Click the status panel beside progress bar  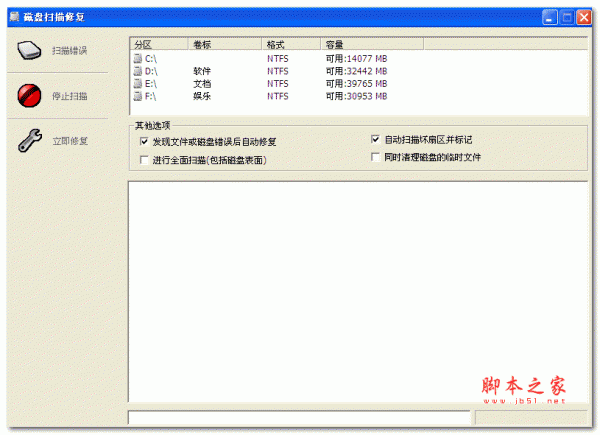click(x=531, y=417)
